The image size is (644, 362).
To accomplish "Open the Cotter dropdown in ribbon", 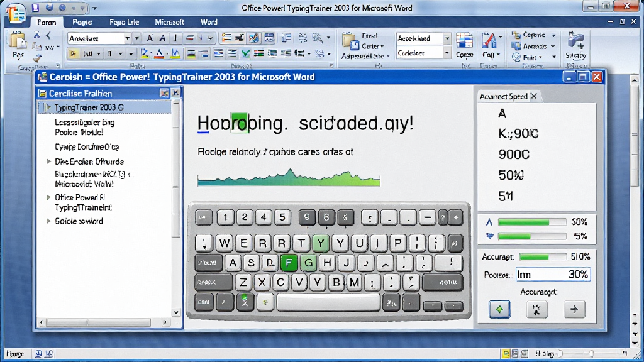I will coord(372,46).
